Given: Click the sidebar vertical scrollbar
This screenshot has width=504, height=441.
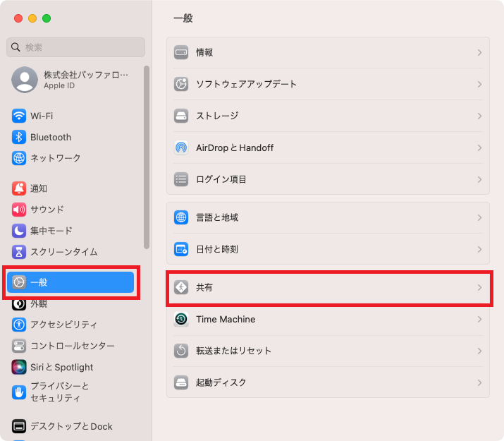Looking at the screenshot, I should tap(147, 157).
